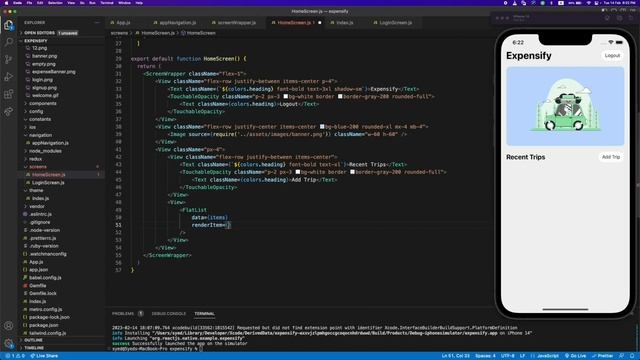The width and height of the screenshot is (640, 360).
Task: Tap Logout button in iPhone simulator
Action: [612, 56]
